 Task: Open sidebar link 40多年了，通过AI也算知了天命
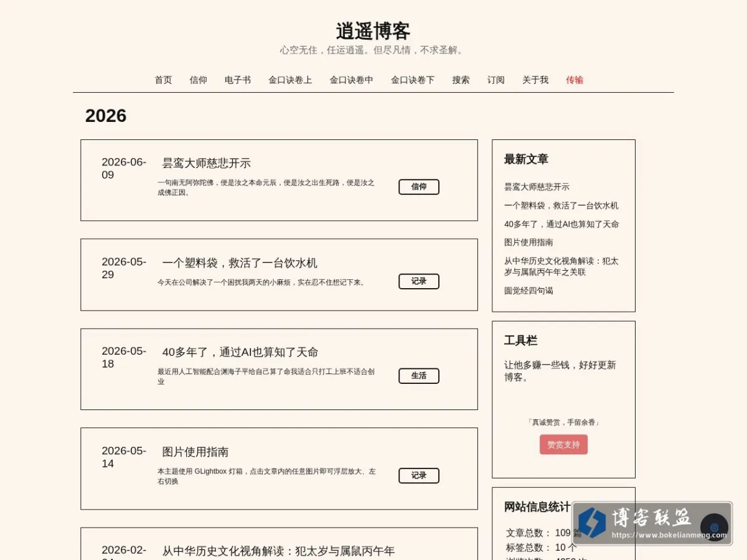point(561,224)
